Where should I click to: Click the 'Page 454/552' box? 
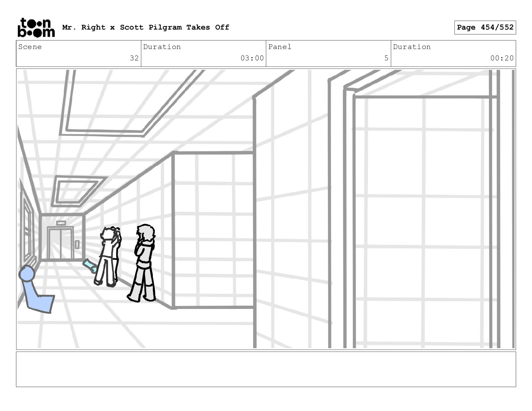[485, 28]
